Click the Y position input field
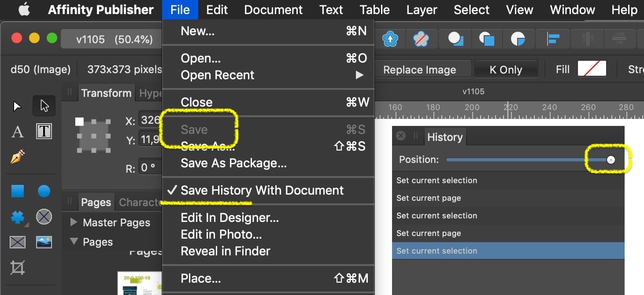 (150, 140)
